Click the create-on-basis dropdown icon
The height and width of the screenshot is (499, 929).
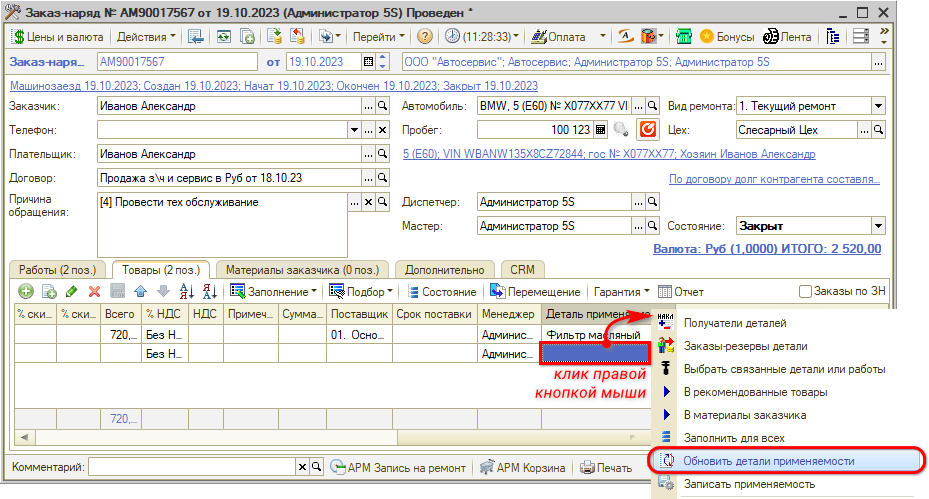[x=329, y=37]
